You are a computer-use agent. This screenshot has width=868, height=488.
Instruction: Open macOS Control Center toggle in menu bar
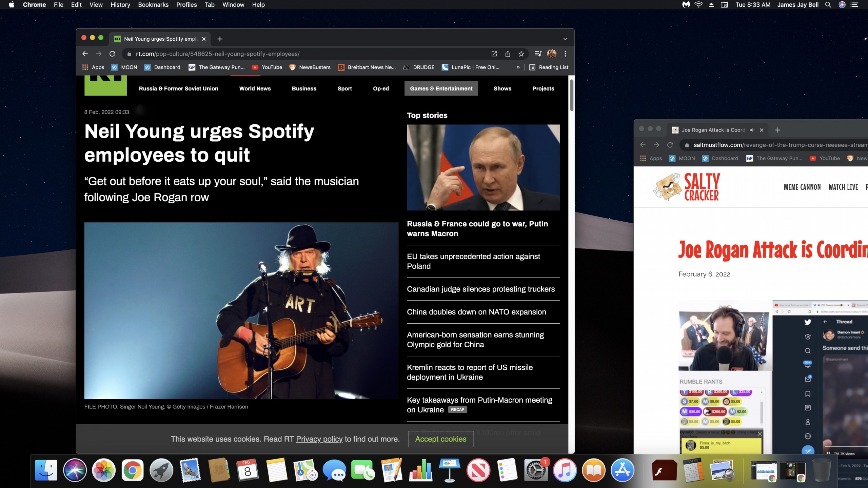(854, 5)
